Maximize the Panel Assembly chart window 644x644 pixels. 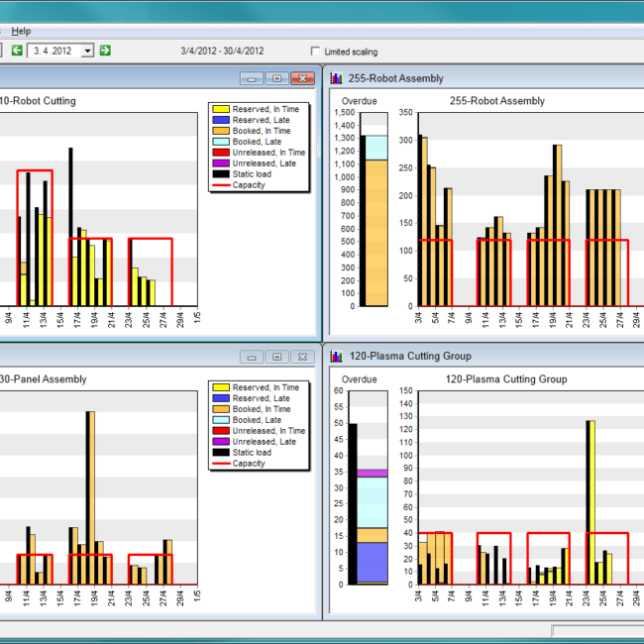276,356
